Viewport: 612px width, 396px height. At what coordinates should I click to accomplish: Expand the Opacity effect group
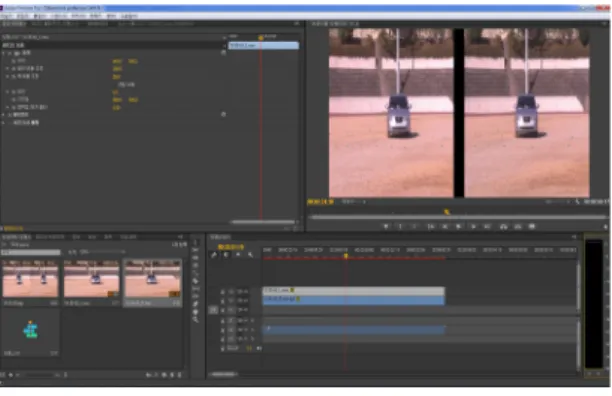(4, 115)
